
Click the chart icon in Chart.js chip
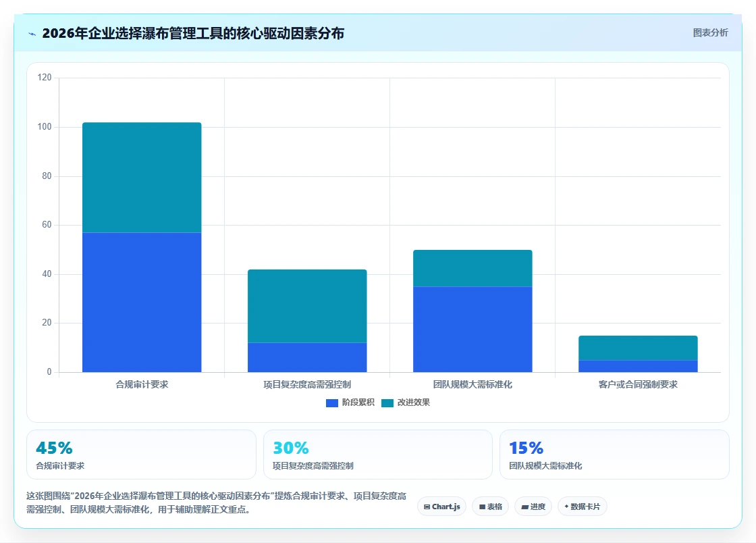point(427,507)
